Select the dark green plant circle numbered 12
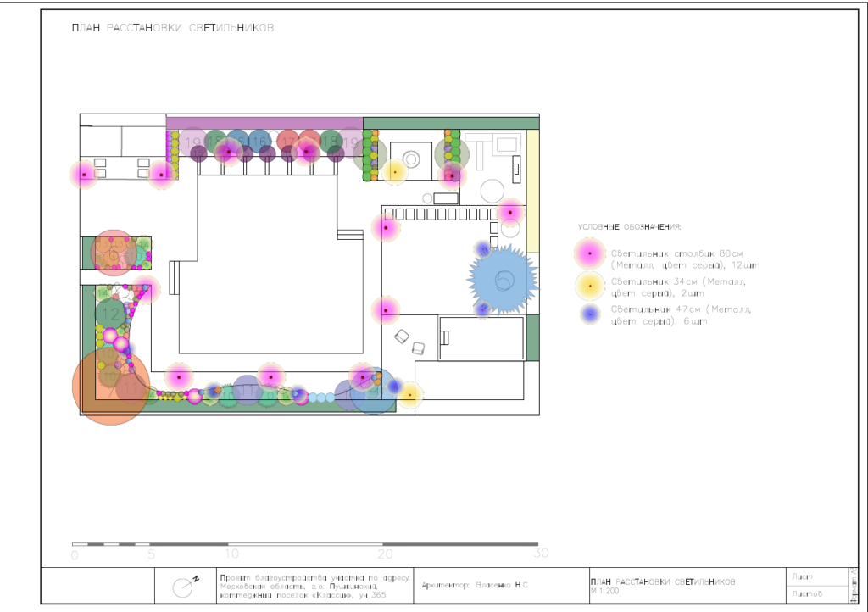The height and width of the screenshot is (612, 868). pyautogui.click(x=110, y=314)
